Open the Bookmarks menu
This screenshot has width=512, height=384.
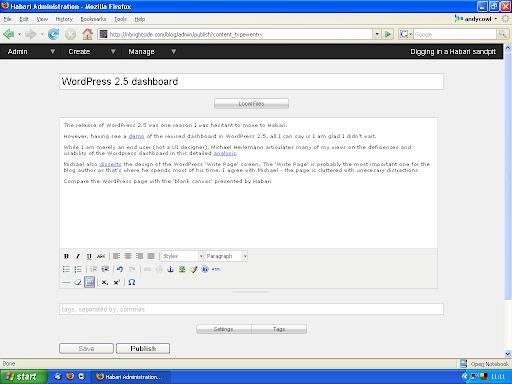point(93,19)
